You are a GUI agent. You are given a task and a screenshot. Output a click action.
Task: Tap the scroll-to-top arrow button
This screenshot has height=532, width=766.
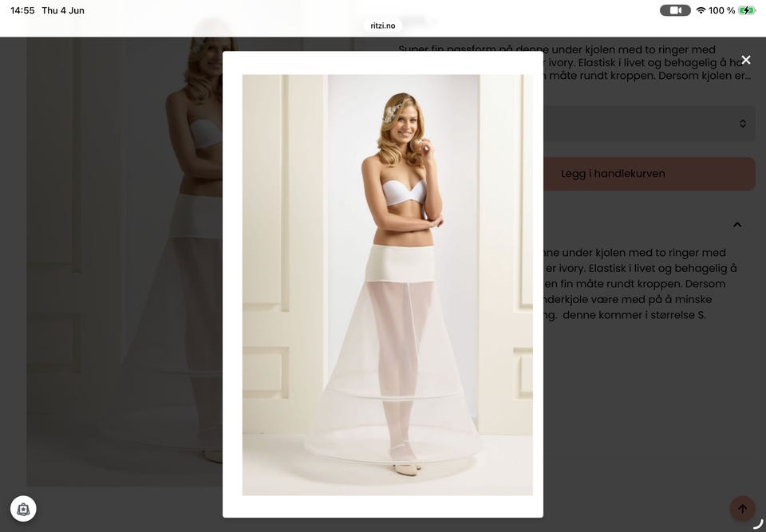(x=742, y=509)
